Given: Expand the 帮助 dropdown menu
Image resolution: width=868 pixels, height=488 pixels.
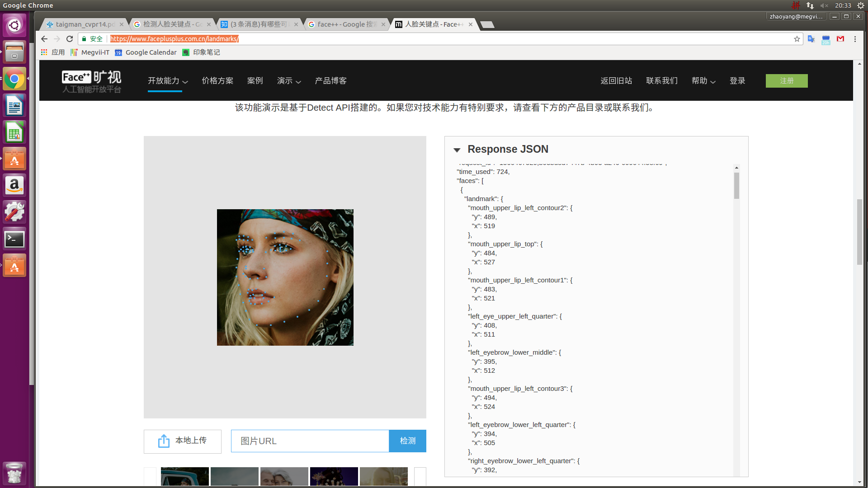Looking at the screenshot, I should point(703,81).
